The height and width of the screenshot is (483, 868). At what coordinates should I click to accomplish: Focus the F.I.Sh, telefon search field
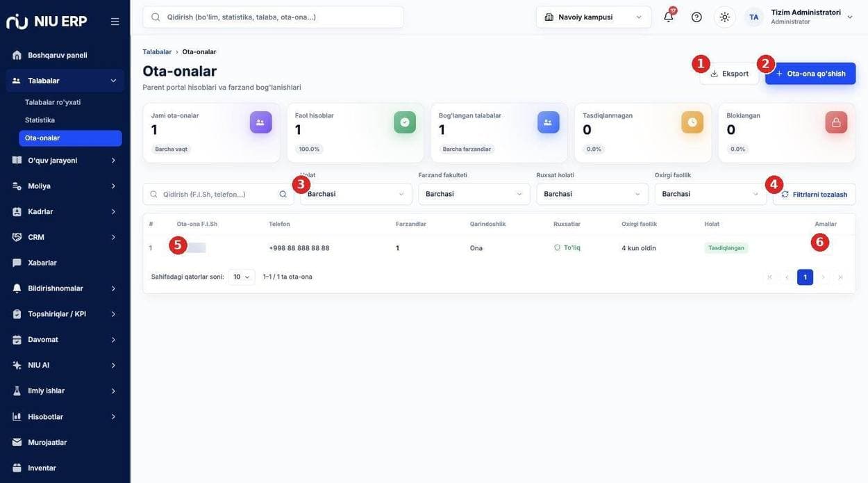[218, 194]
